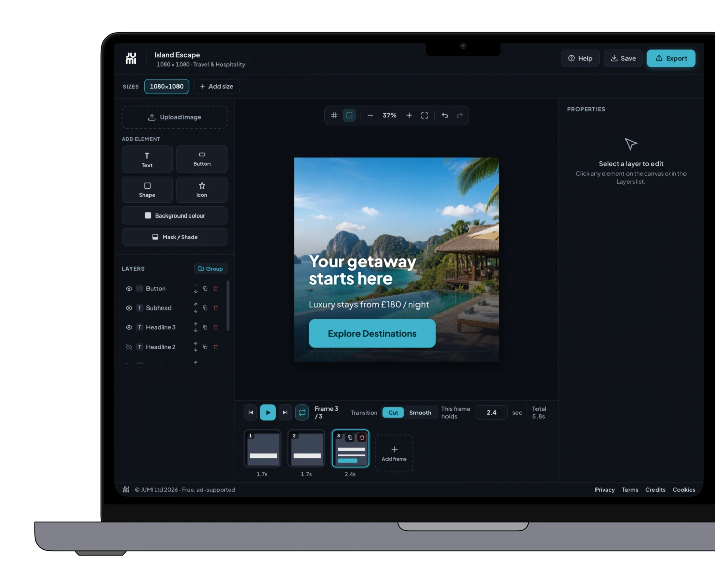Viewport: 715px width, 588px height.
Task: Delete the Button layer
Action: [x=216, y=289]
